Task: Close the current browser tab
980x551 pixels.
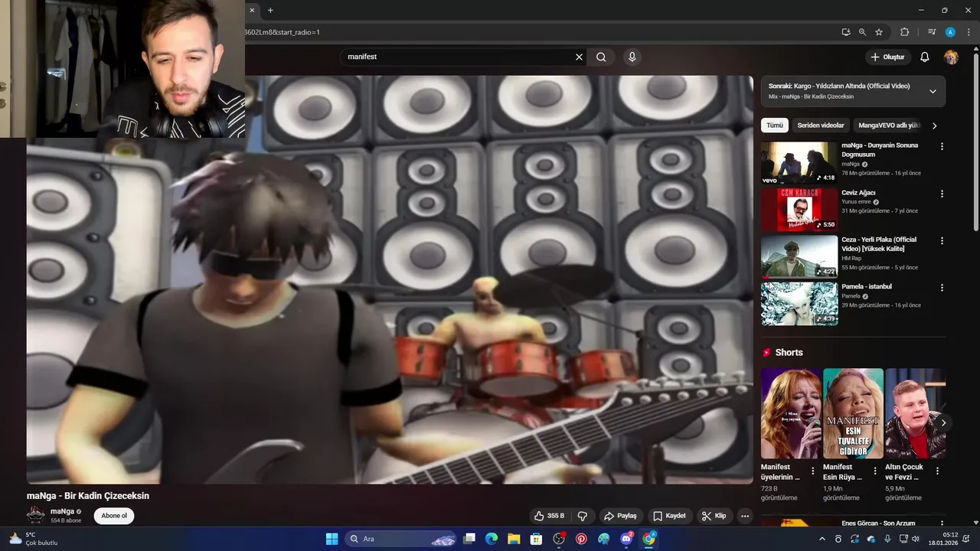Action: [x=251, y=10]
